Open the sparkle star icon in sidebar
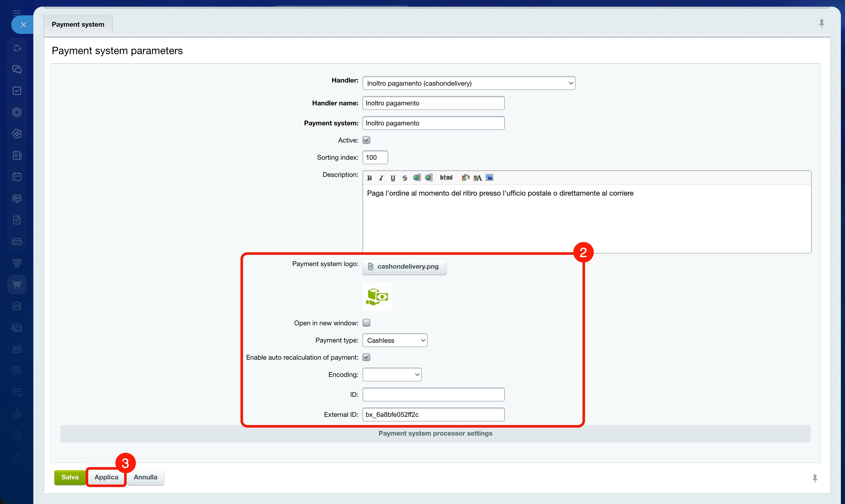Image resolution: width=845 pixels, height=504 pixels. [x=17, y=134]
